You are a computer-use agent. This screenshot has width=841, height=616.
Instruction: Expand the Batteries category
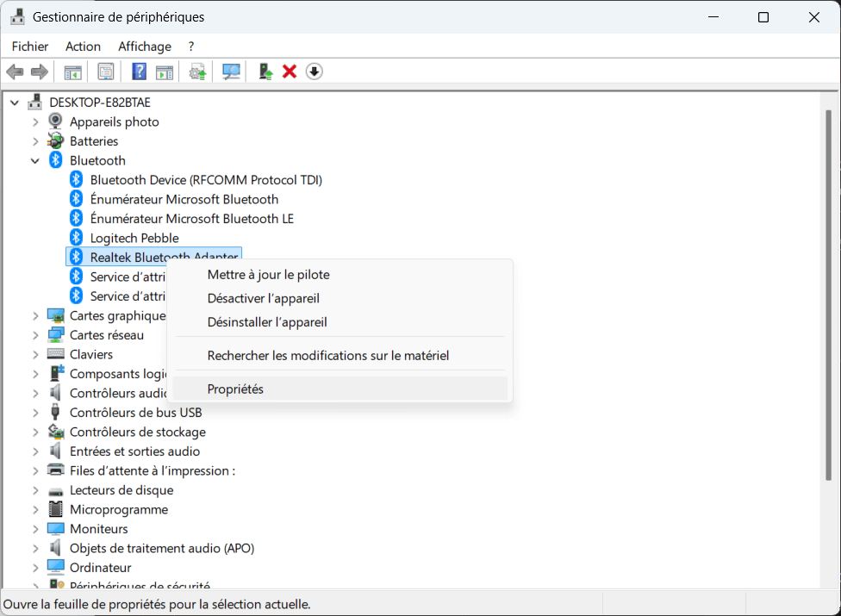tap(35, 141)
